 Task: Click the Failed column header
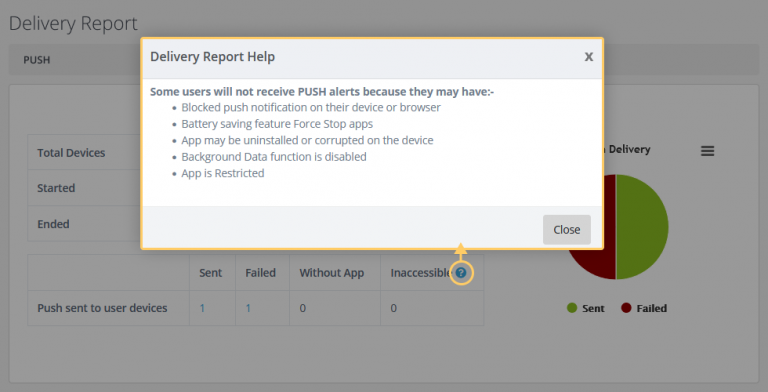[261, 273]
